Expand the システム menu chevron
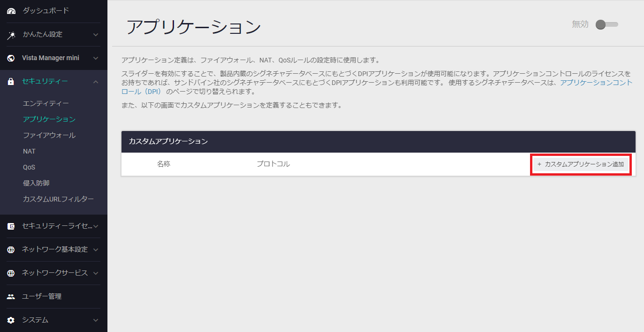 [x=96, y=320]
